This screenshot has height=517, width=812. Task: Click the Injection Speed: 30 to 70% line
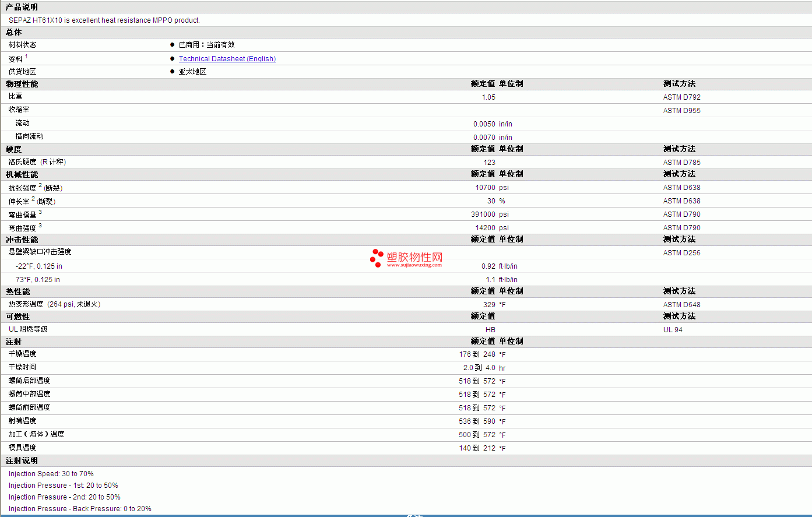pos(51,474)
